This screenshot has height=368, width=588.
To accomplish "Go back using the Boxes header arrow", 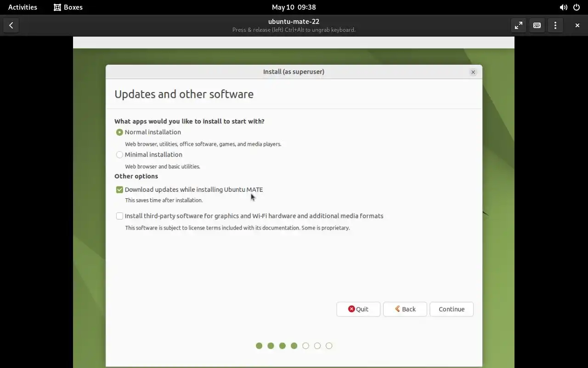I will point(11,25).
